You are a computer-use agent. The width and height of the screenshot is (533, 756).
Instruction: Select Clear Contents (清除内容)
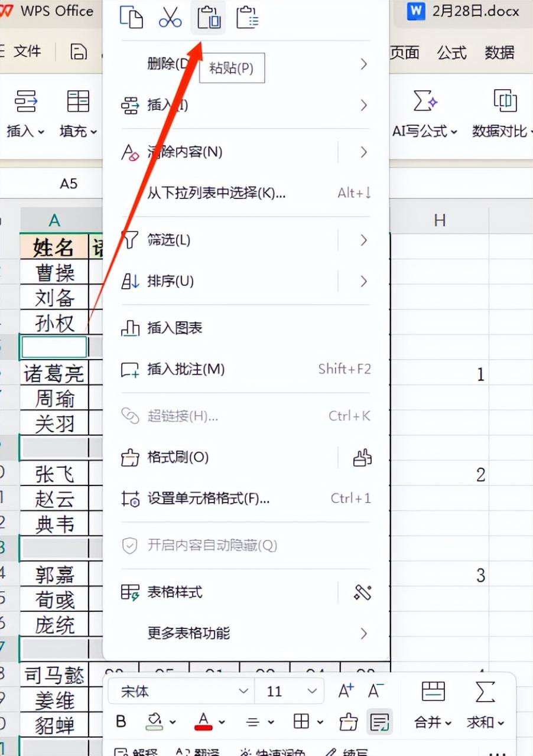185,152
